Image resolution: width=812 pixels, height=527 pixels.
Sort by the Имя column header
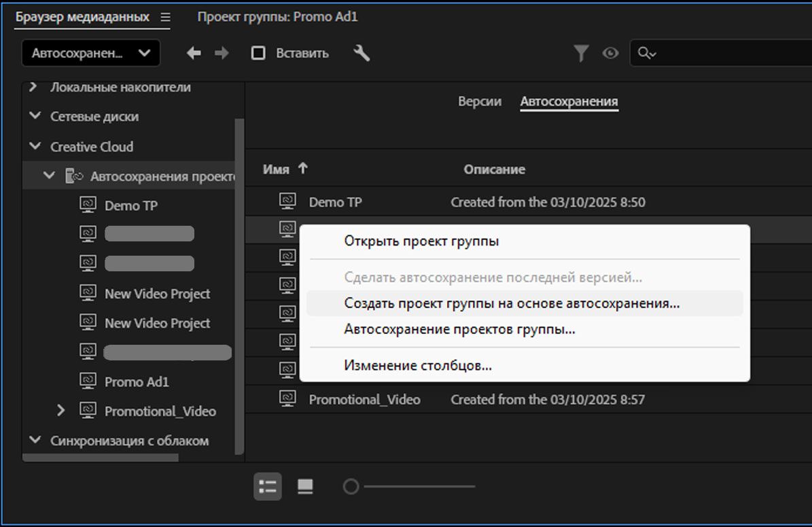point(276,169)
